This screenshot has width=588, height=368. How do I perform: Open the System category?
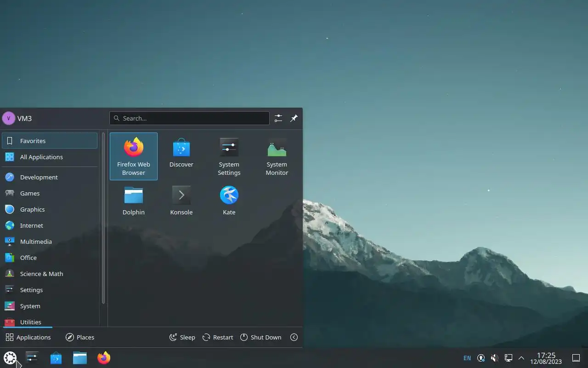(x=50, y=306)
